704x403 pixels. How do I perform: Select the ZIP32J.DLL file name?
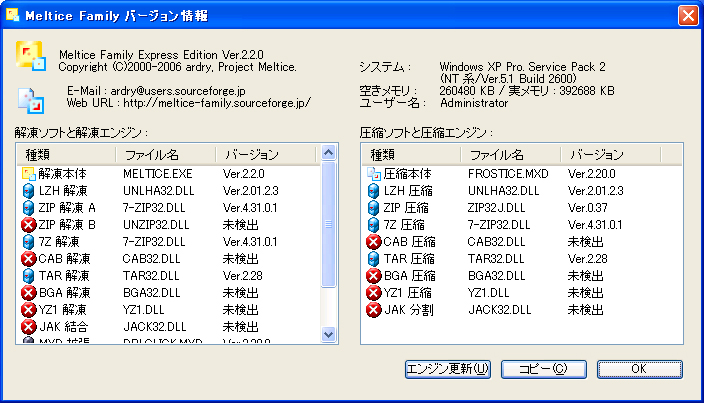496,208
